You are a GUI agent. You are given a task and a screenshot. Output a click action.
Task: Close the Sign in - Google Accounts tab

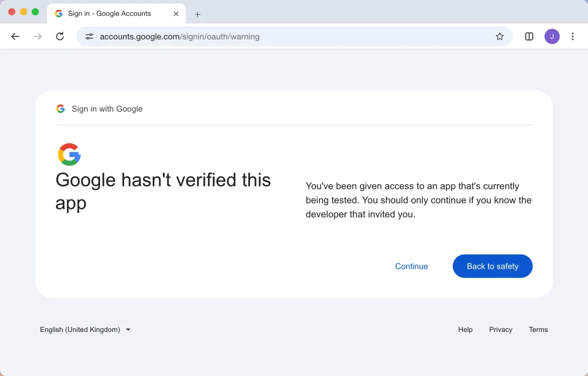point(176,14)
